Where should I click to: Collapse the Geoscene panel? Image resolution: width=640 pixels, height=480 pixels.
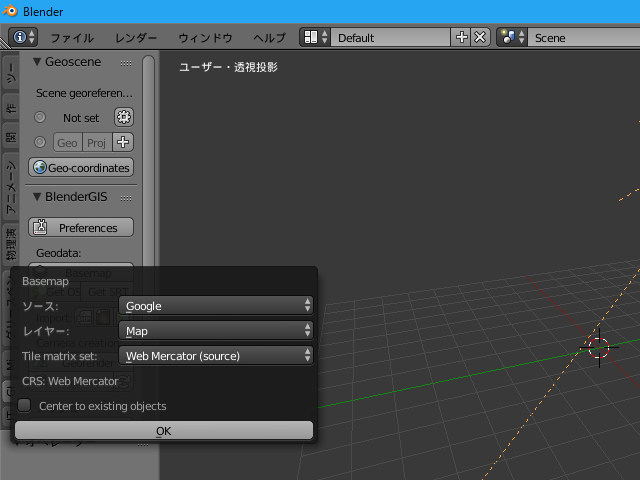pos(37,62)
